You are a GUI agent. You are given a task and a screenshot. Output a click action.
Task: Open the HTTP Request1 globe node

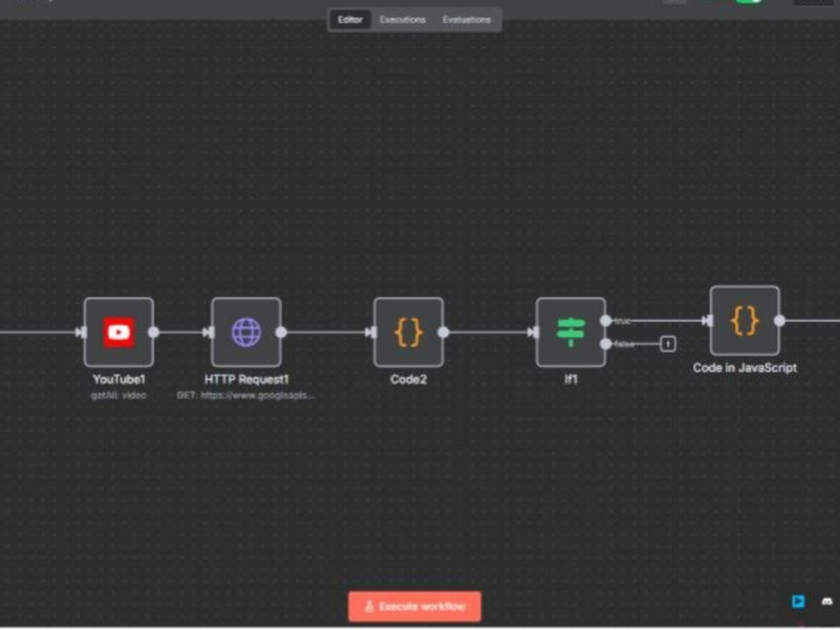tap(246, 332)
